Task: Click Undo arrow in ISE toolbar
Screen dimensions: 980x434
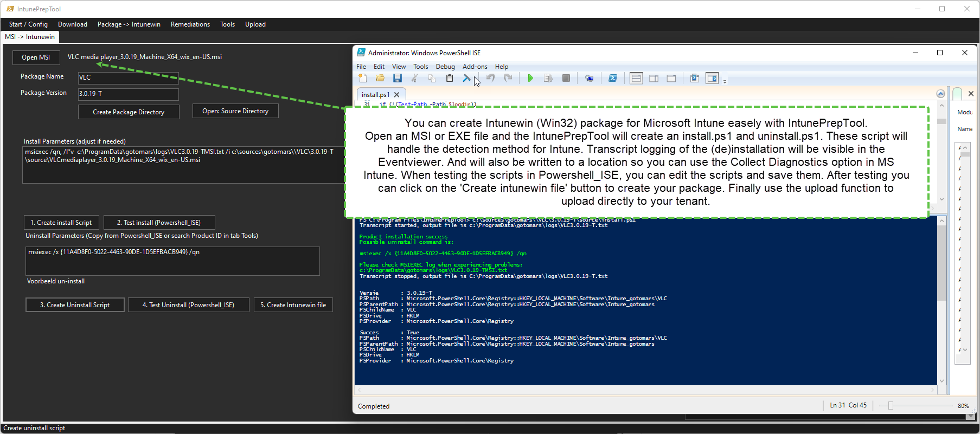Action: tap(490, 79)
